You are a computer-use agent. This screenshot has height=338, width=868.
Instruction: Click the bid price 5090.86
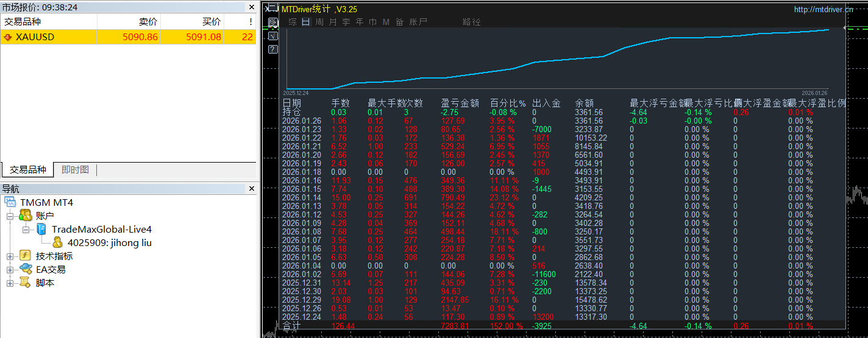click(140, 37)
